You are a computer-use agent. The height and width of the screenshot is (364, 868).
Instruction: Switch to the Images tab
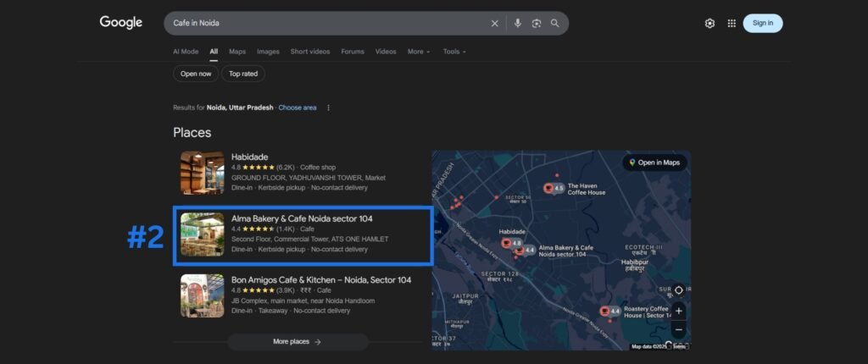(268, 52)
